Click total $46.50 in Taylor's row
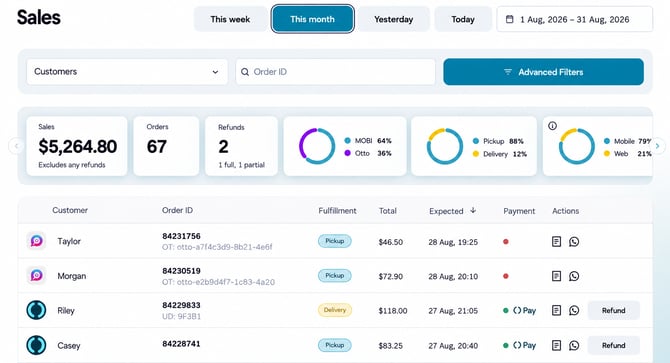670x363 pixels. (391, 242)
